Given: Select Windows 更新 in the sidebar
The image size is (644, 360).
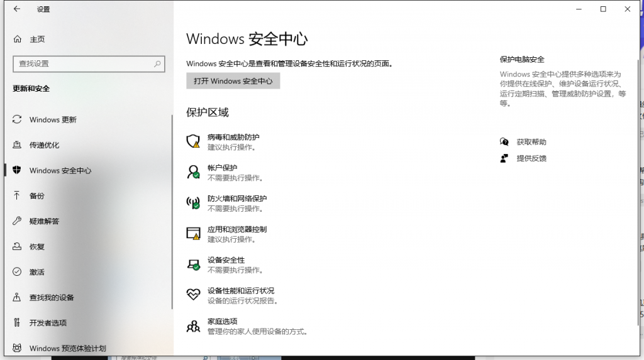Looking at the screenshot, I should (x=53, y=120).
